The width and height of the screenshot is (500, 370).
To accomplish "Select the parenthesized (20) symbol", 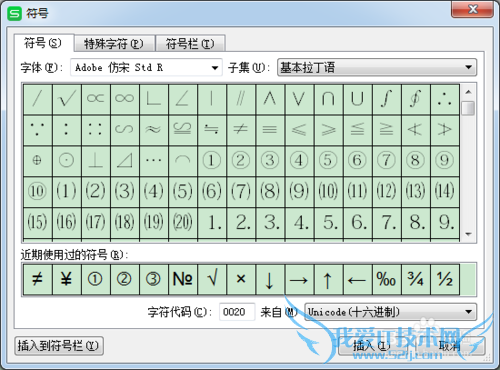I will click(183, 222).
